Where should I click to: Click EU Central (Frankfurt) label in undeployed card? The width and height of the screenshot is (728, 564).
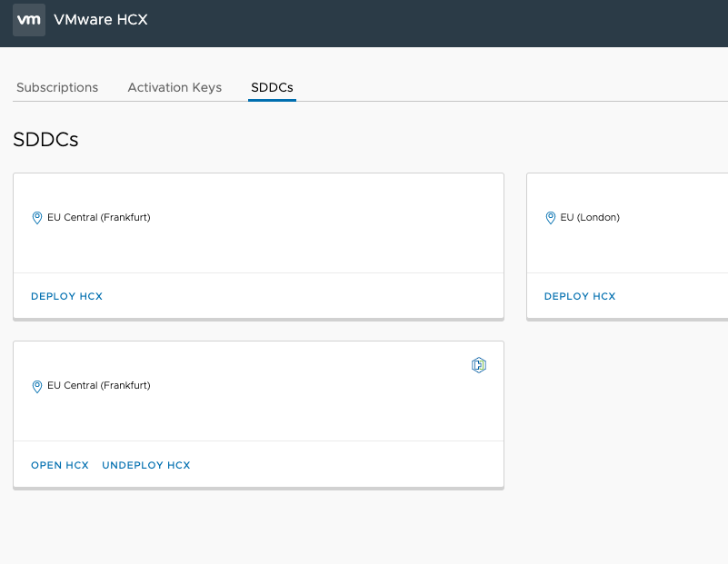[99, 218]
